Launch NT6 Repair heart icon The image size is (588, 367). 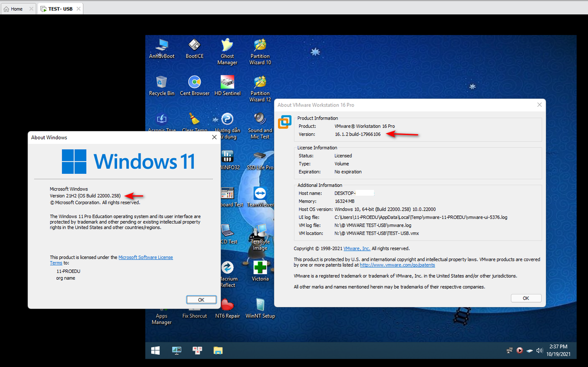[227, 309]
